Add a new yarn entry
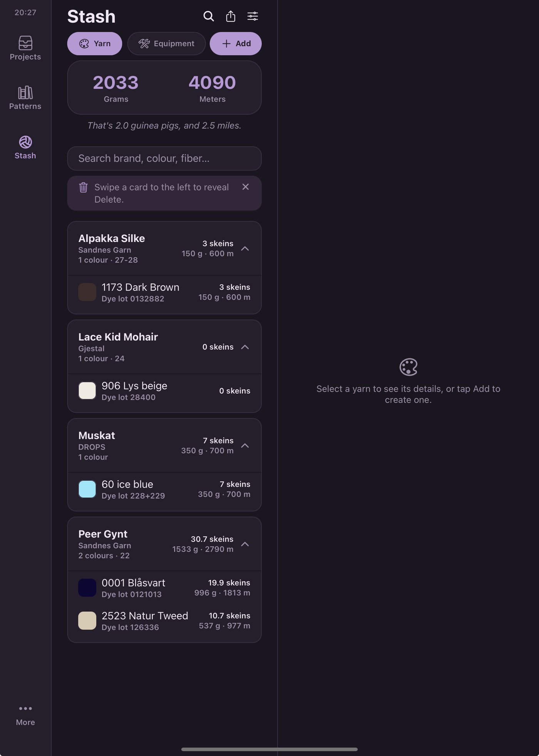 click(x=236, y=43)
